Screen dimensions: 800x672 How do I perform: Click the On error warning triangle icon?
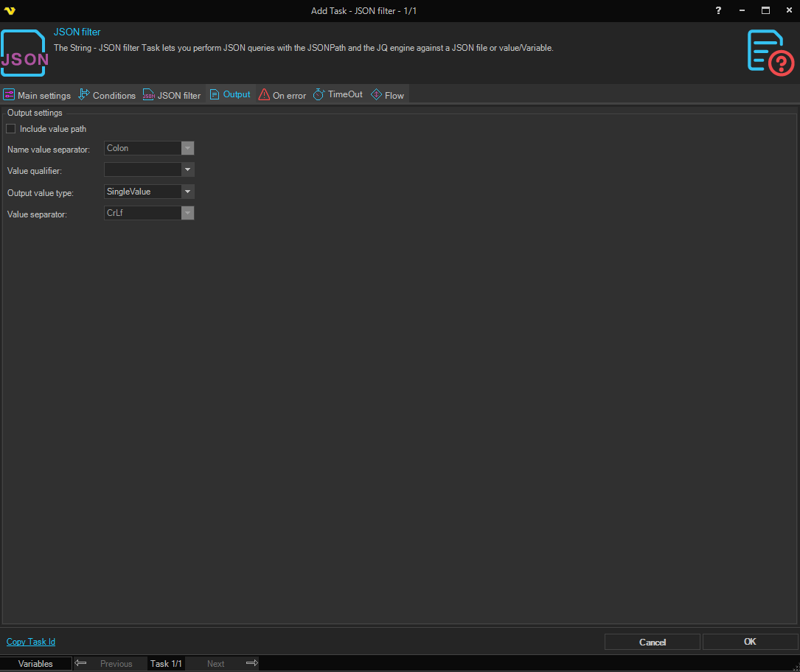264,95
